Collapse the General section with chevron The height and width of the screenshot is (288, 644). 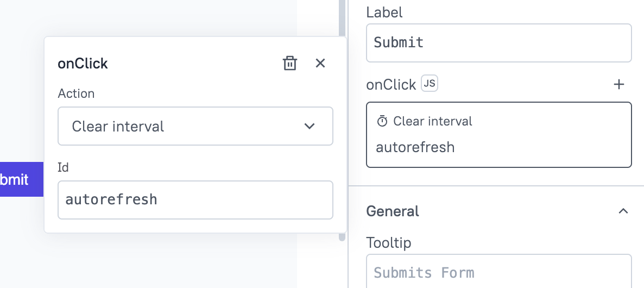[623, 211]
